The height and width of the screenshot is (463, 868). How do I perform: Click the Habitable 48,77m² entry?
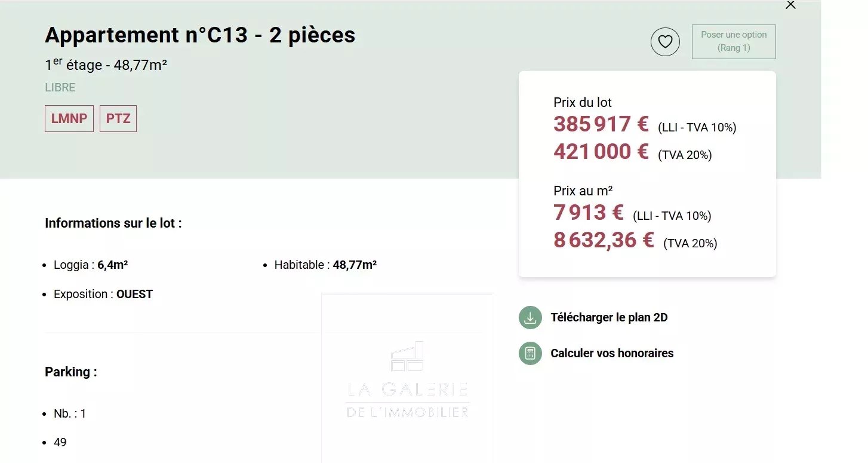click(x=325, y=265)
